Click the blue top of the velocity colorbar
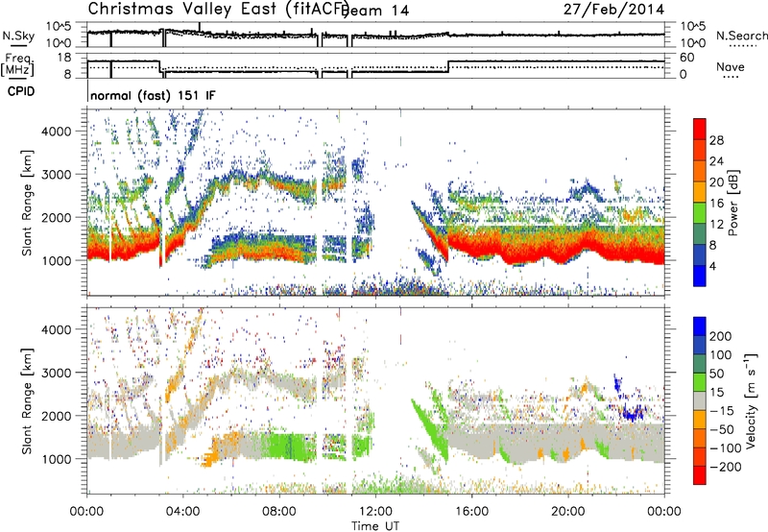The width and height of the screenshot is (768, 532). (x=700, y=326)
